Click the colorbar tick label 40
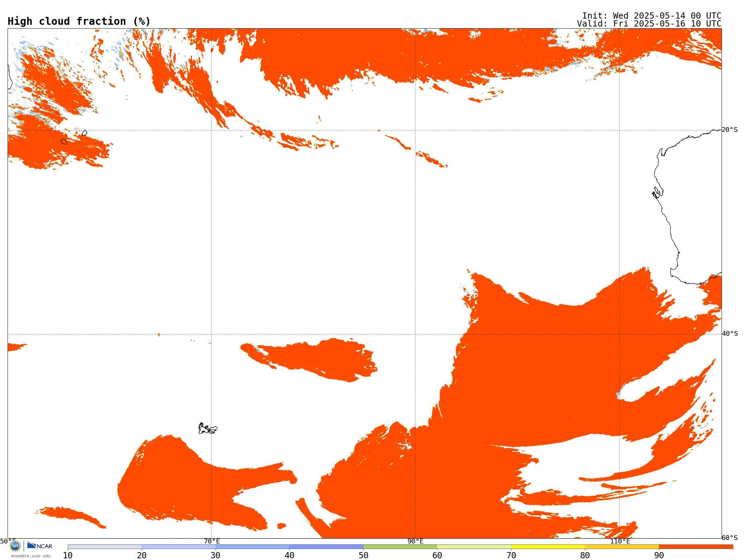 click(289, 556)
